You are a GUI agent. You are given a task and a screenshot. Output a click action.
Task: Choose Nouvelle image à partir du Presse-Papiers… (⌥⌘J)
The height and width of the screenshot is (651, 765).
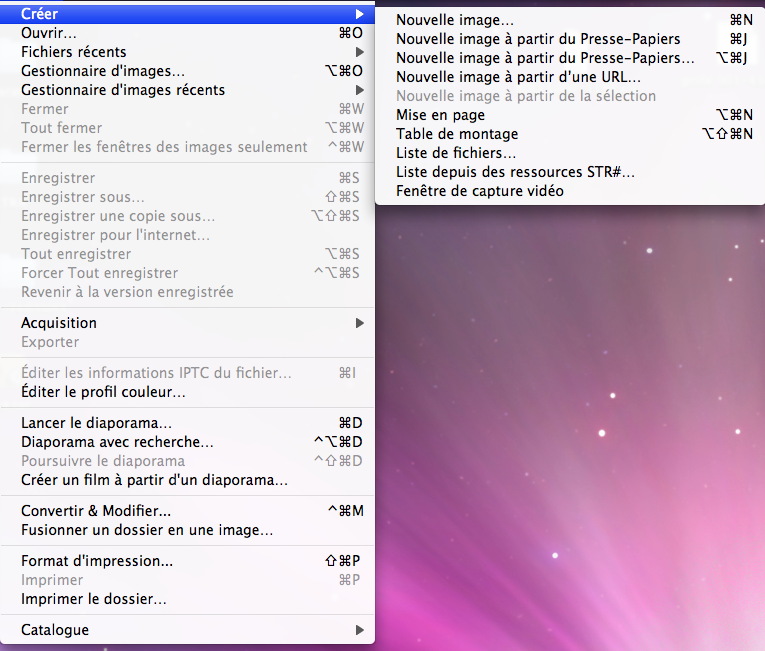[x=570, y=58]
